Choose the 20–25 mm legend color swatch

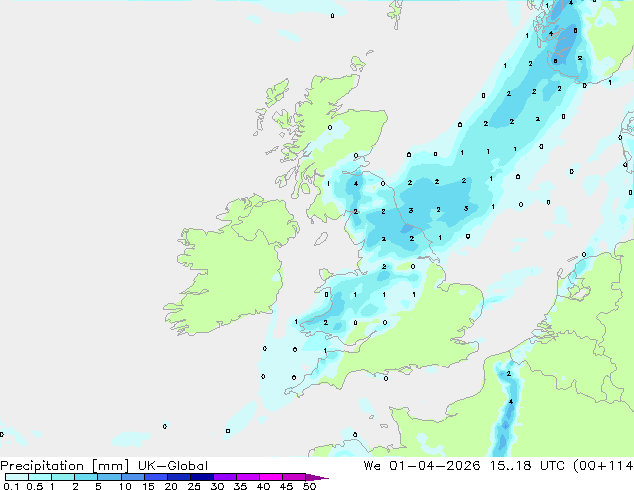click(x=179, y=477)
